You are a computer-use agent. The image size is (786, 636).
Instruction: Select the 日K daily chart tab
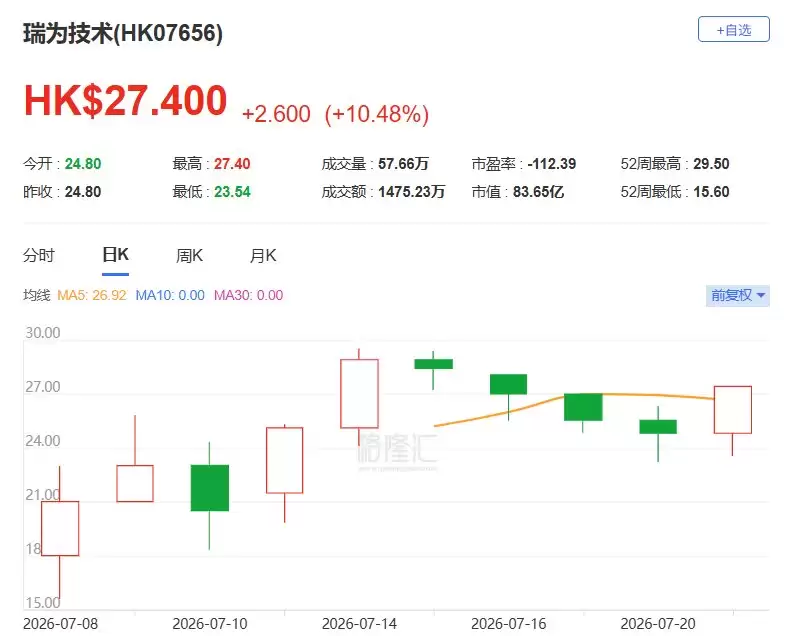tap(115, 255)
